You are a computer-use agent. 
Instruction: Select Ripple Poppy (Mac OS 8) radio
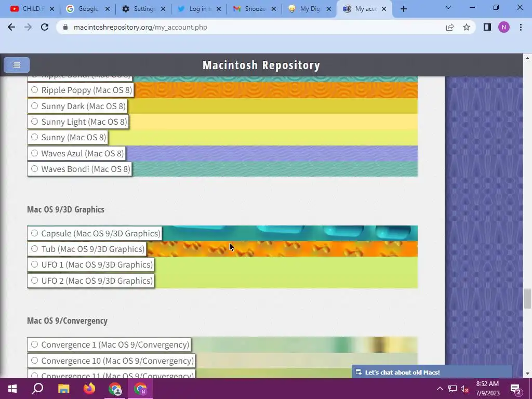(x=34, y=90)
